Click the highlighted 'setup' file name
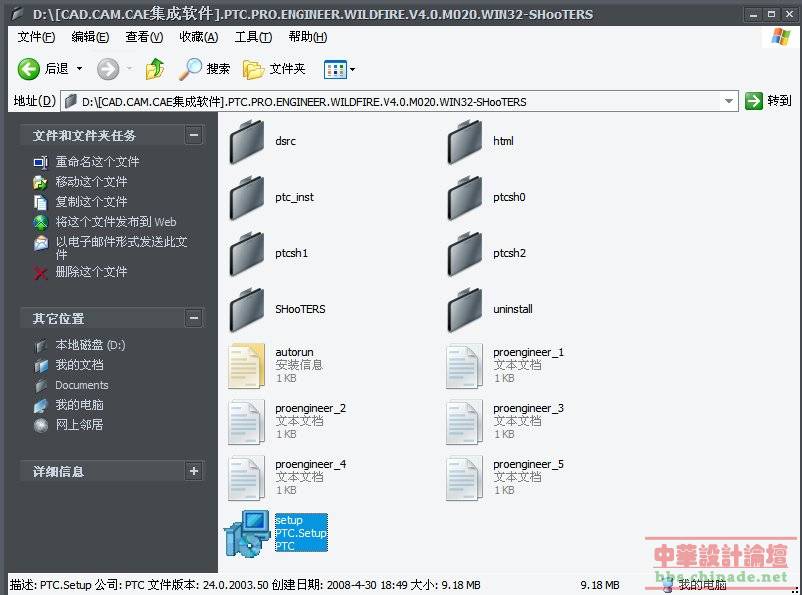The width and height of the screenshot is (802, 595). pos(289,520)
